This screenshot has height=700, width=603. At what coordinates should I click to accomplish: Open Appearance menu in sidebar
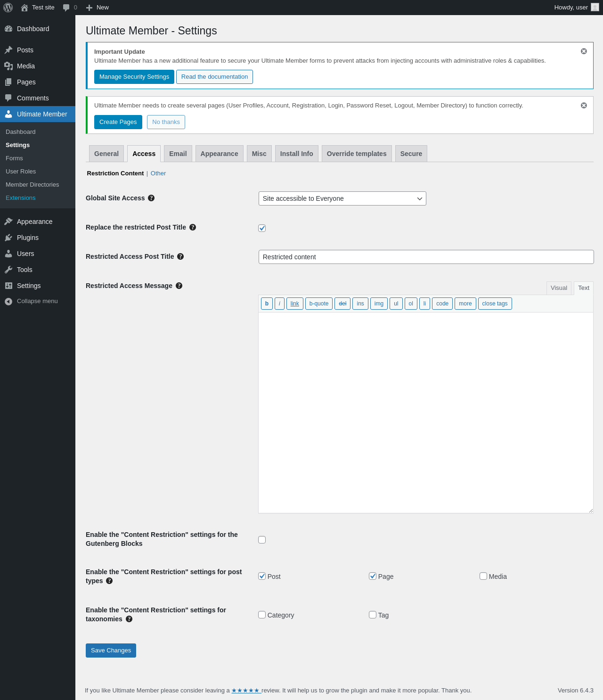click(38, 222)
